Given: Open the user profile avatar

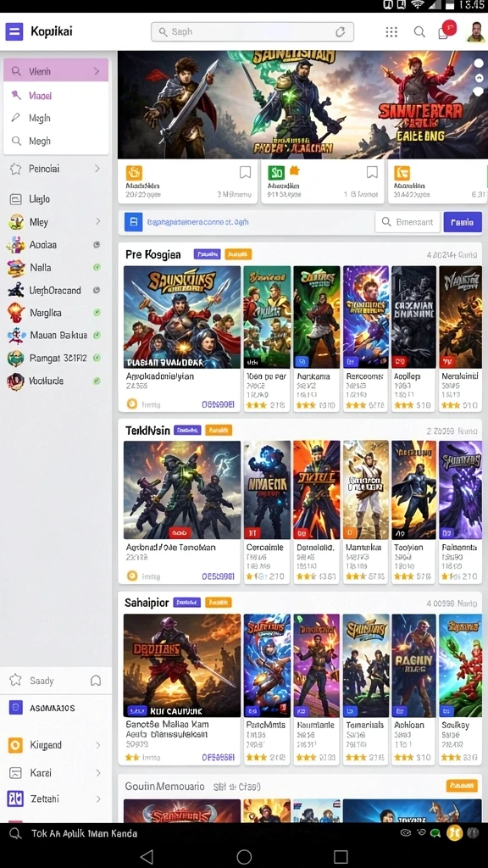Looking at the screenshot, I should (x=476, y=31).
